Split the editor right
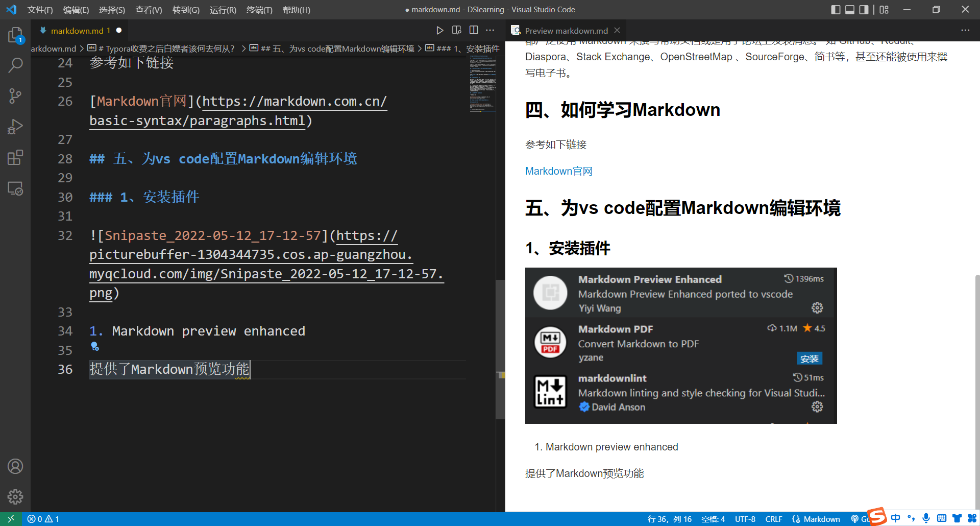The height and width of the screenshot is (526, 980). tap(474, 31)
